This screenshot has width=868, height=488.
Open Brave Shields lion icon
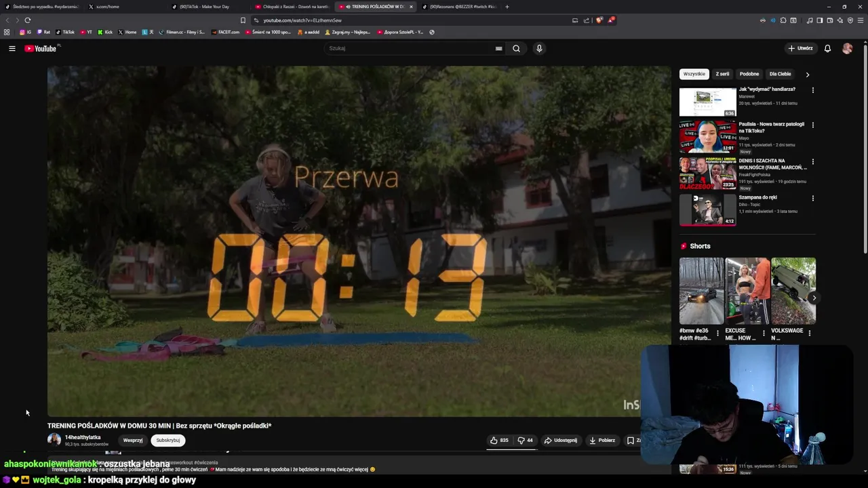(x=599, y=20)
